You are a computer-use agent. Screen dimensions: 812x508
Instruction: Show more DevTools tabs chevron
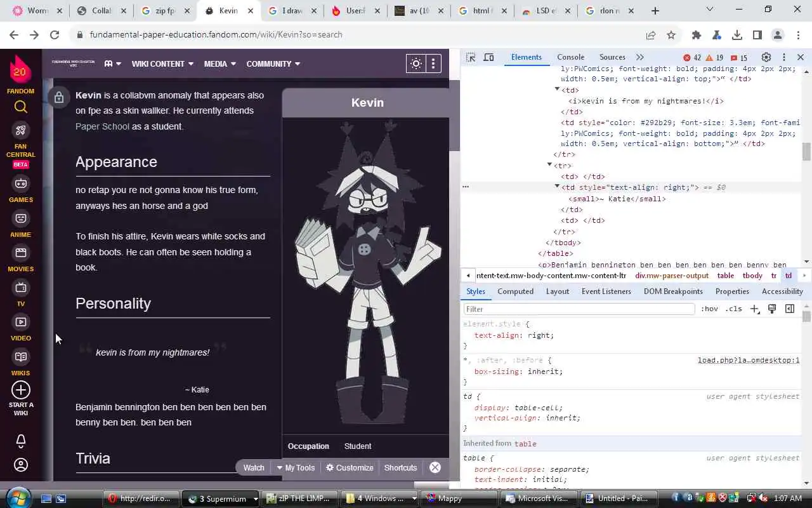(639, 57)
